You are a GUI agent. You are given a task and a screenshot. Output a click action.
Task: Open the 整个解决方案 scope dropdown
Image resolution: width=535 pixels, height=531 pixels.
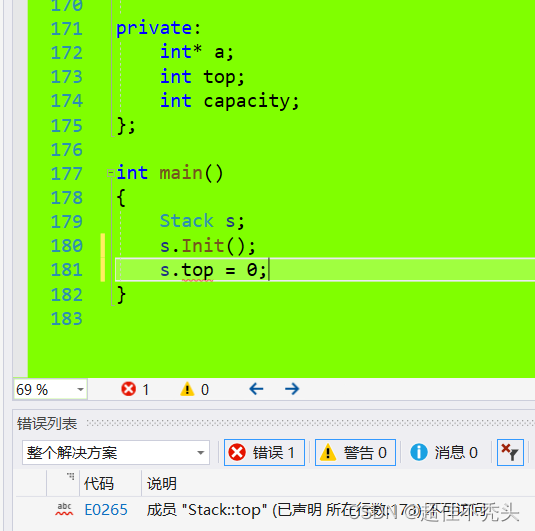[116, 453]
